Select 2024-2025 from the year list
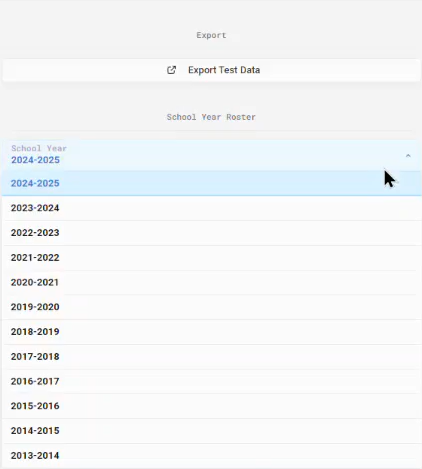The height and width of the screenshot is (469, 422). pyautogui.click(x=212, y=183)
